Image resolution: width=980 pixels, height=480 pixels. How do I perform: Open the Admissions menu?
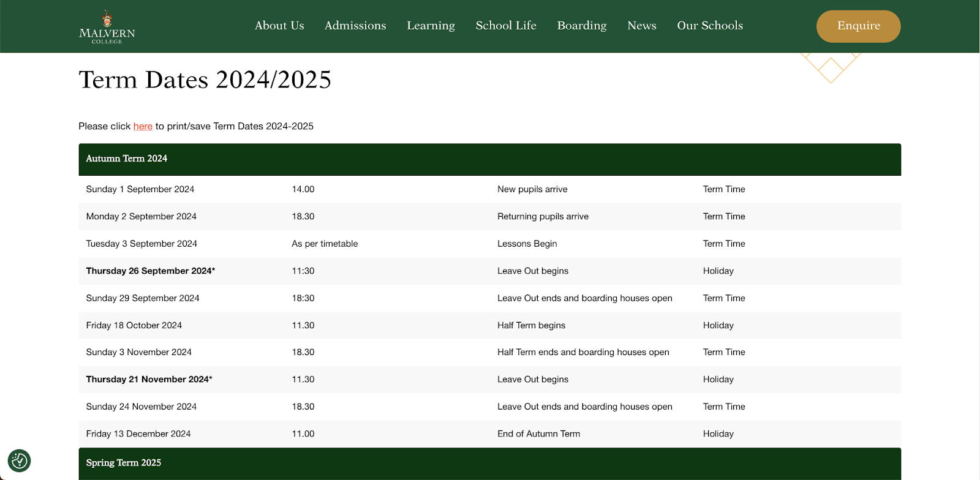(x=355, y=26)
